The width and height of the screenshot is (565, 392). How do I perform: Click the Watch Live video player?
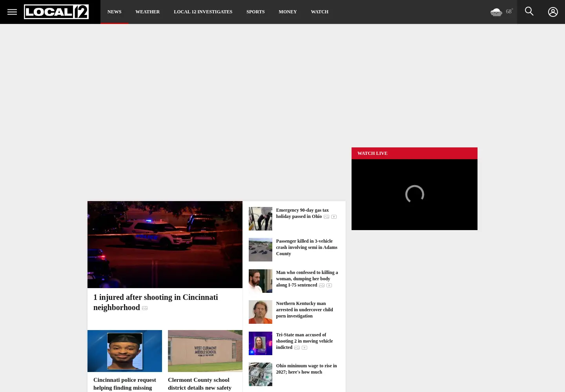point(414,194)
